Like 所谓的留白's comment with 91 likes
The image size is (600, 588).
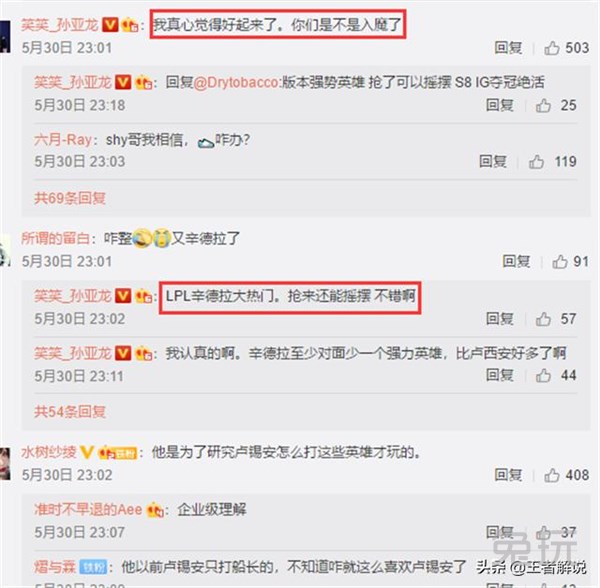[x=559, y=262]
